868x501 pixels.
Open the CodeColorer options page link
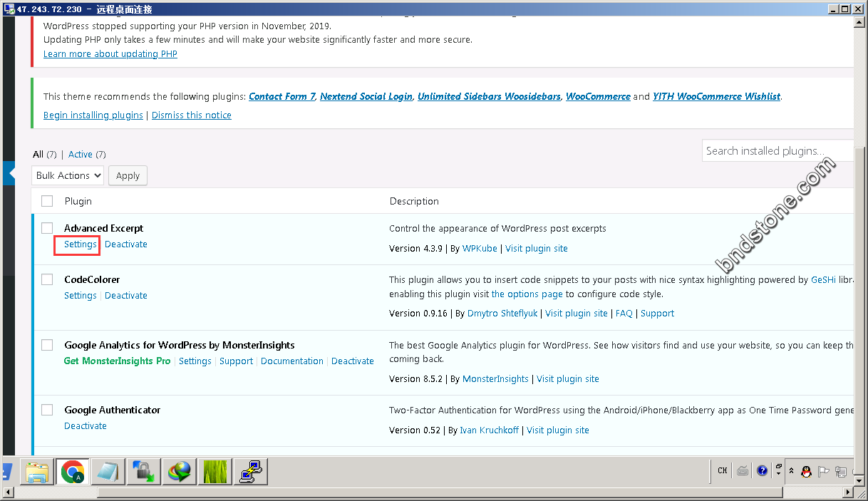point(527,294)
